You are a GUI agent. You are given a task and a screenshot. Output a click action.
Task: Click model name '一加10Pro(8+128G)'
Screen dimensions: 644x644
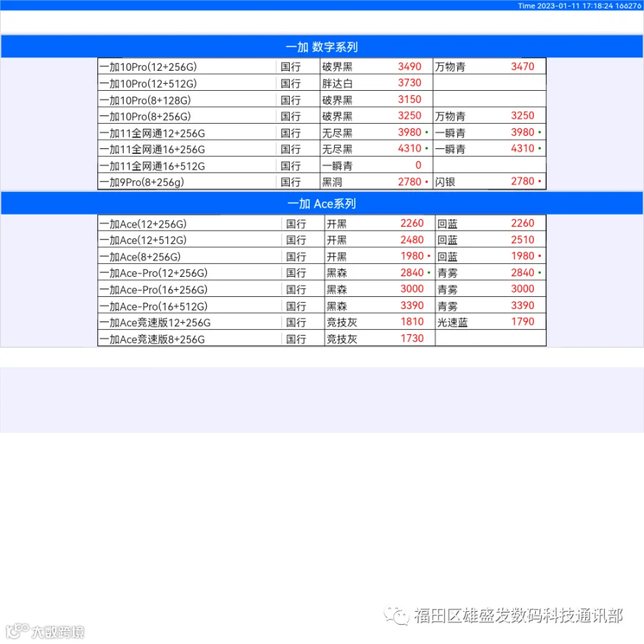[145, 99]
